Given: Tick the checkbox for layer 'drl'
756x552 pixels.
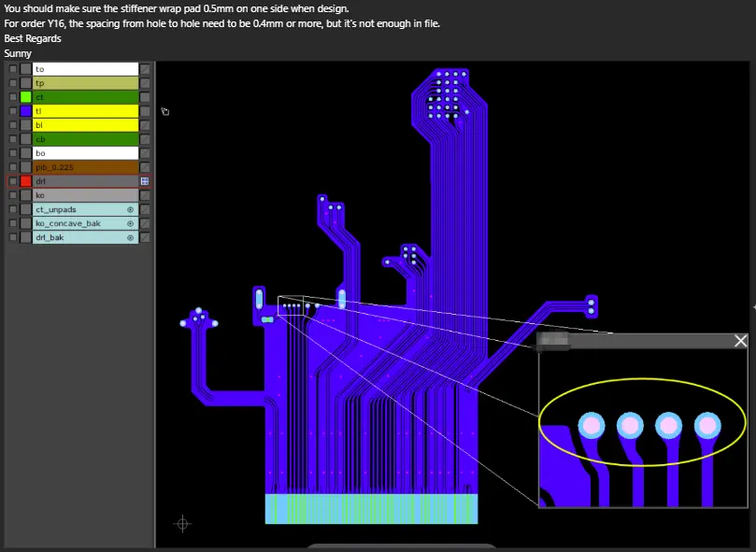Looking at the screenshot, I should 13,181.
